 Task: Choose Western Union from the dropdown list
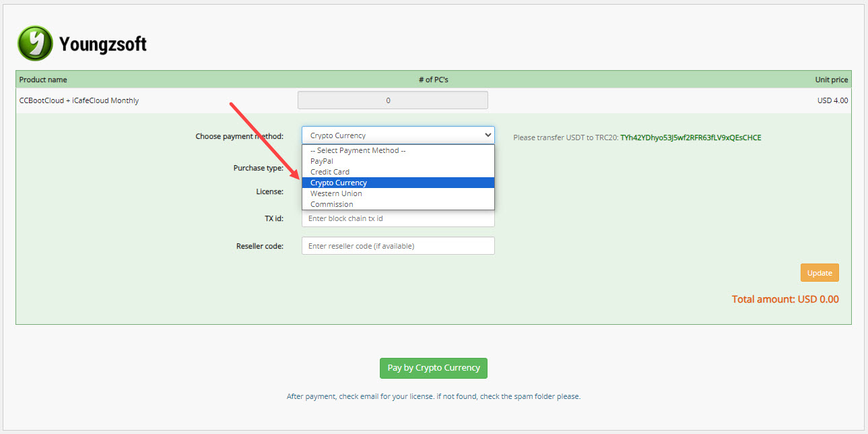click(x=336, y=193)
